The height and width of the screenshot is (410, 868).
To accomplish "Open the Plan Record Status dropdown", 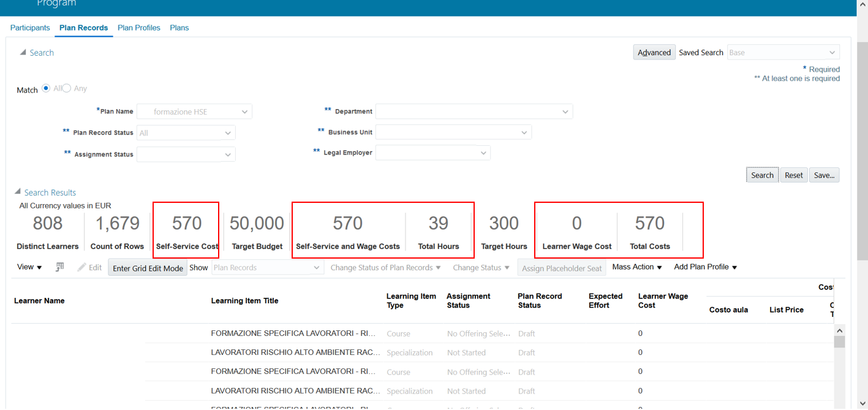I will (x=186, y=132).
